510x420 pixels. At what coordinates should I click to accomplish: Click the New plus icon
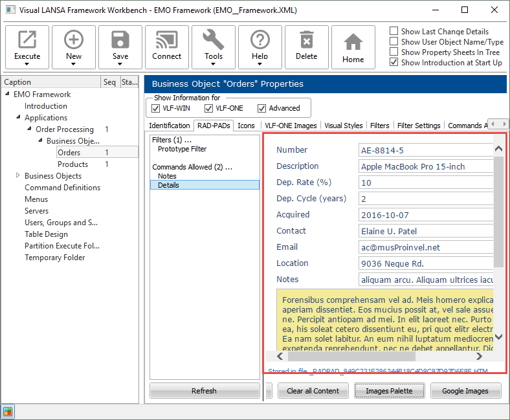pos(74,40)
